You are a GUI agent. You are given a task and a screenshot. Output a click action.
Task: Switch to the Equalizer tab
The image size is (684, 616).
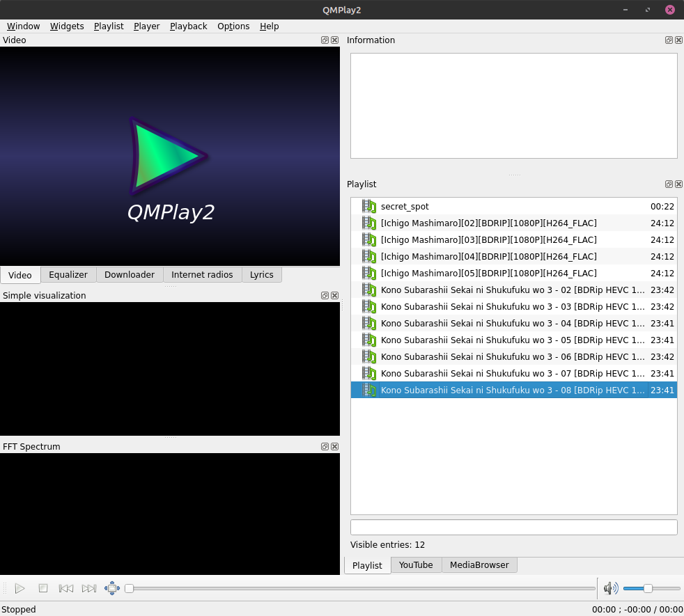point(68,275)
